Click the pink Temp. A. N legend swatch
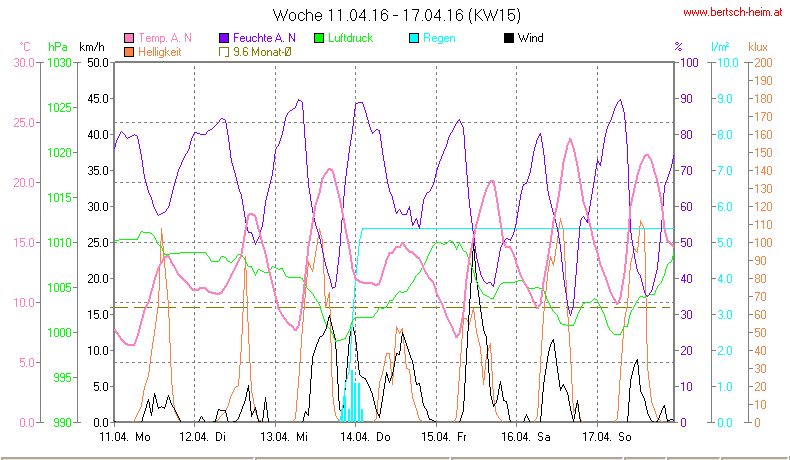The height and width of the screenshot is (460, 790). point(129,38)
